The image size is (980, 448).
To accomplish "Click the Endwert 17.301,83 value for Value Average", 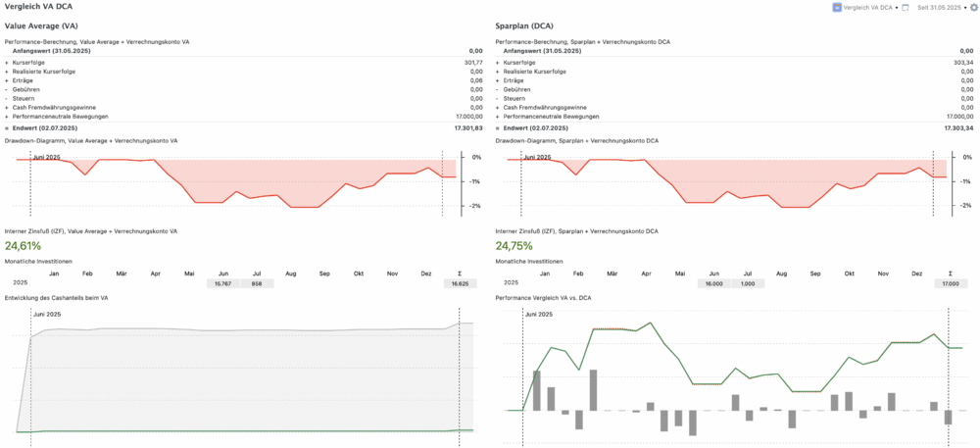I will point(467,127).
